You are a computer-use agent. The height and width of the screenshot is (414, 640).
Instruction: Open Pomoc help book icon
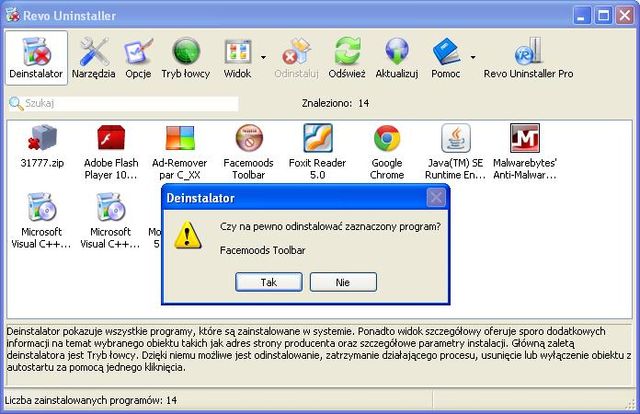click(x=446, y=58)
